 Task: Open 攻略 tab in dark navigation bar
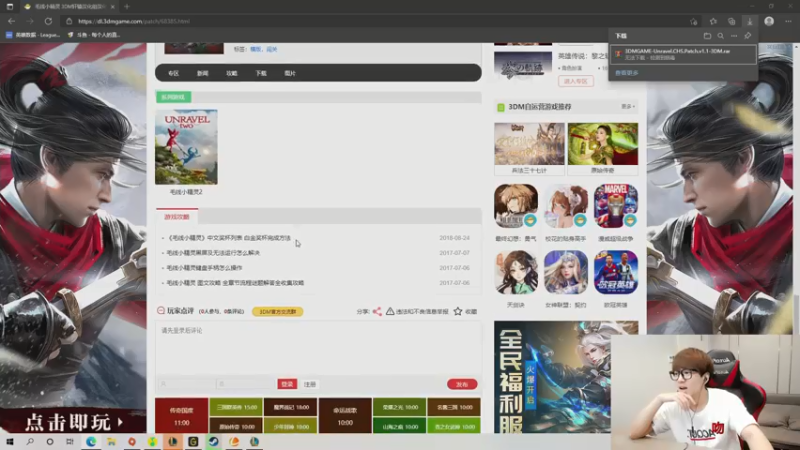(x=232, y=73)
